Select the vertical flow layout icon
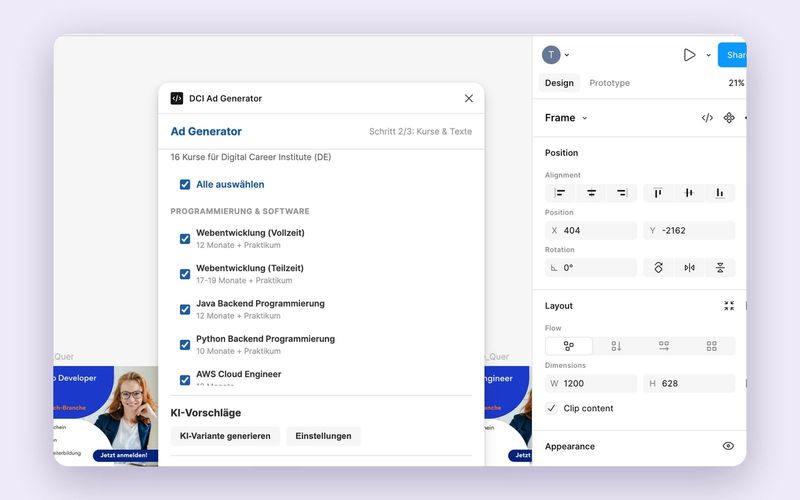 (616, 346)
